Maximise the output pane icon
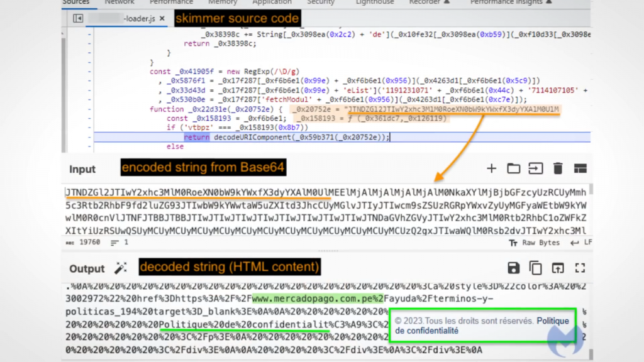The height and width of the screenshot is (362, 644). coord(580,268)
